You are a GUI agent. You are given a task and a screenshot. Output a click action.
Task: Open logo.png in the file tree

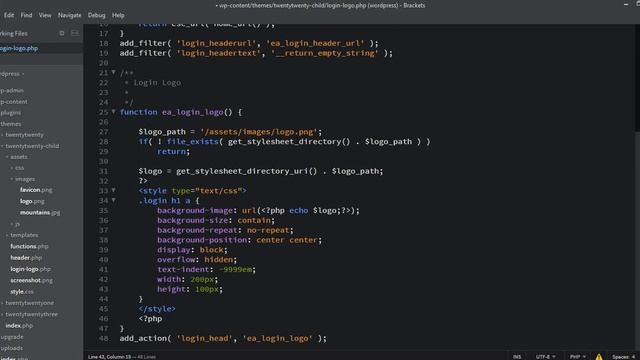click(x=32, y=201)
